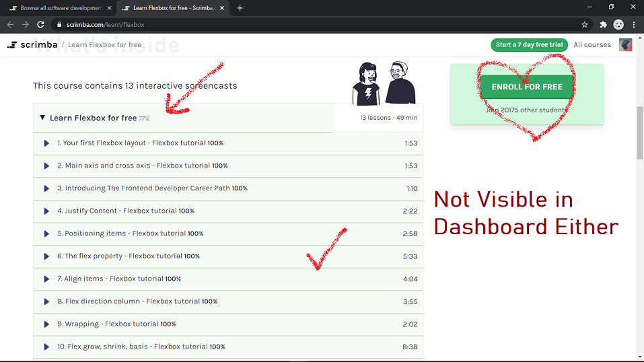Screen dimensions: 644x362
Task: Select the 'Learn Flexbox for free' tab
Action: click(x=172, y=8)
